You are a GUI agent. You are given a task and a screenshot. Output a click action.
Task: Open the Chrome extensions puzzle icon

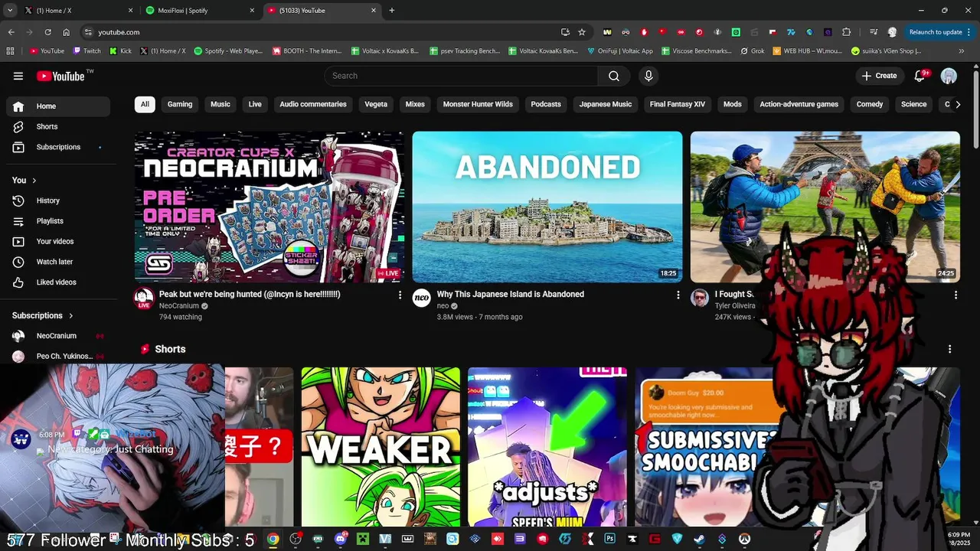pyautogui.click(x=846, y=32)
